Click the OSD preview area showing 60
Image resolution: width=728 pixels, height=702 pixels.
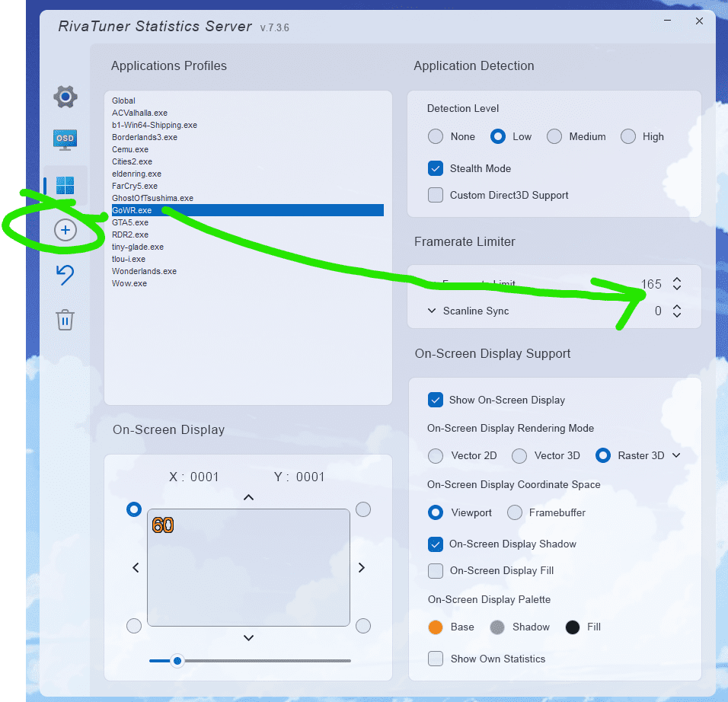[248, 567]
